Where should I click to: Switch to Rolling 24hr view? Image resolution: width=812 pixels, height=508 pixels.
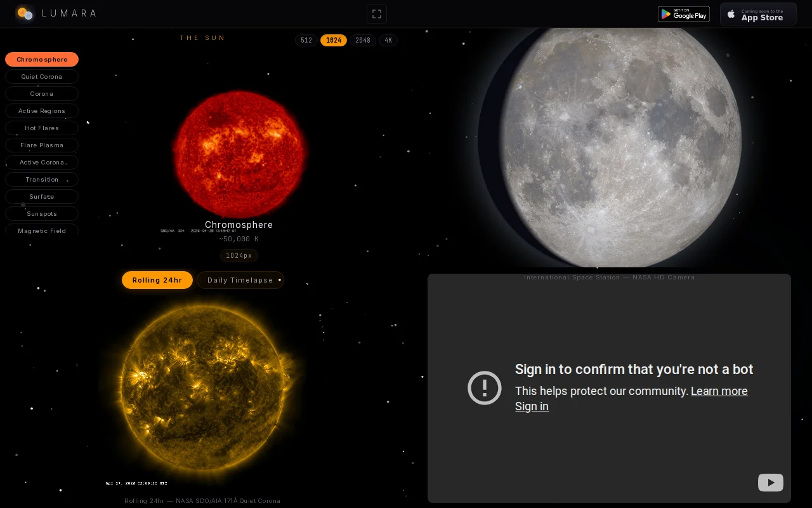click(157, 280)
